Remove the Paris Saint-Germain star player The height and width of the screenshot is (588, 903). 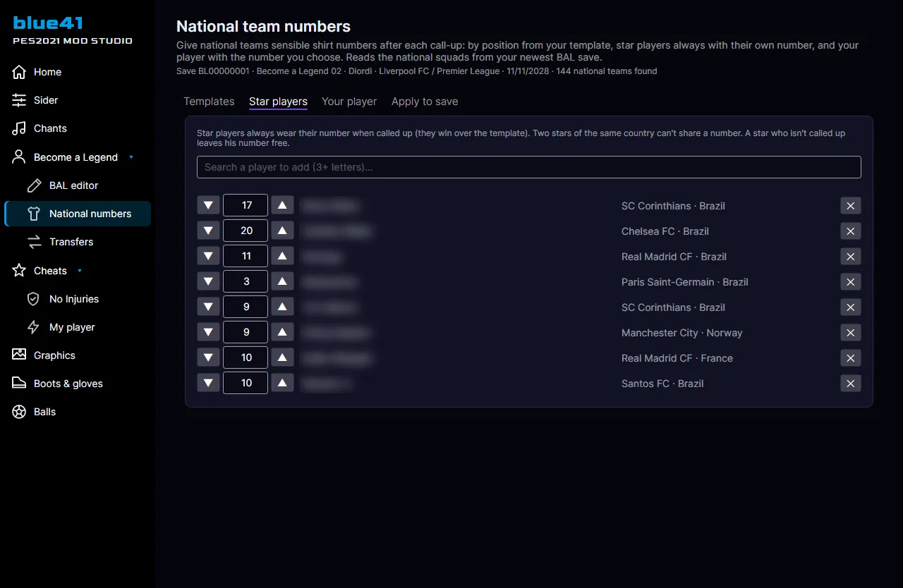click(851, 282)
